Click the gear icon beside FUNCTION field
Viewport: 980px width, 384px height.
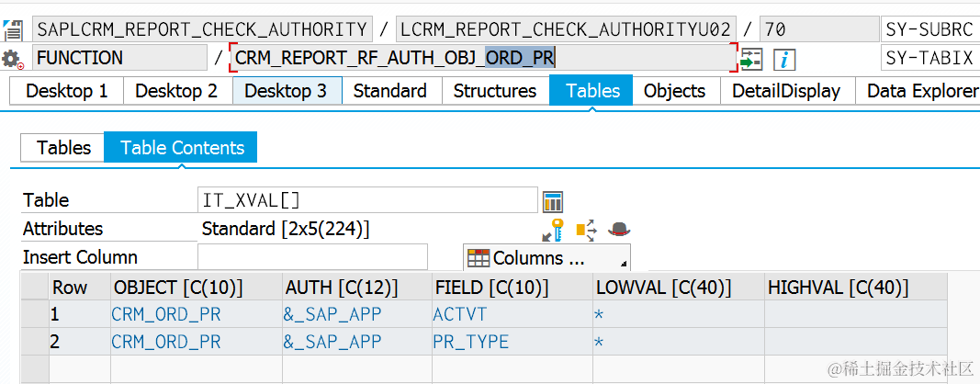12,59
